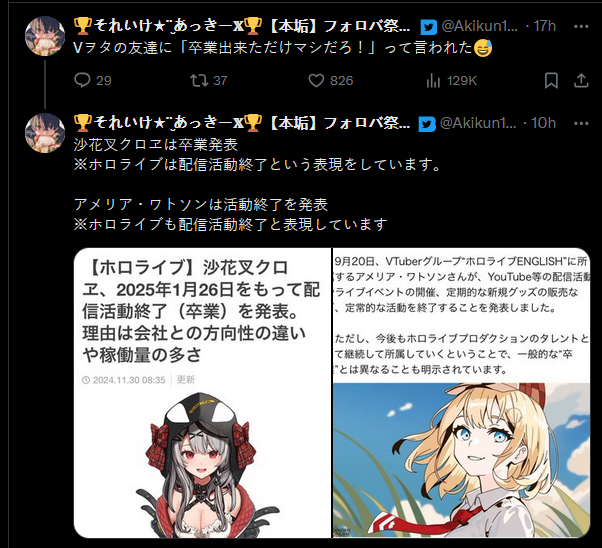Bookmark the first tweet
This screenshot has height=548, width=602.
click(551, 81)
